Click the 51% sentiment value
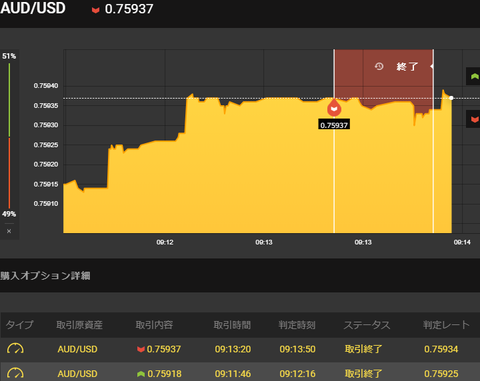This screenshot has height=381, width=480. 9,56
